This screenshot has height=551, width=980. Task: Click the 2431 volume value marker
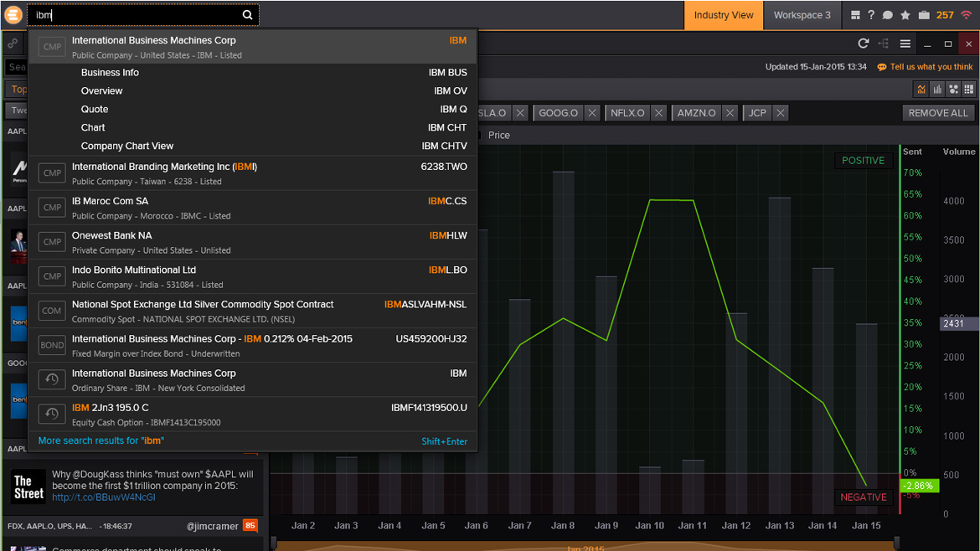(x=958, y=323)
